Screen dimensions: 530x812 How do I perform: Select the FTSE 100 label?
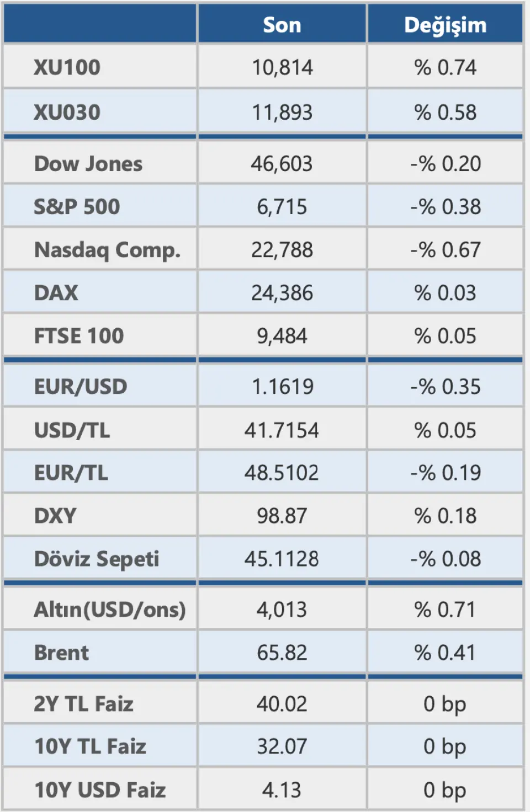(x=79, y=336)
